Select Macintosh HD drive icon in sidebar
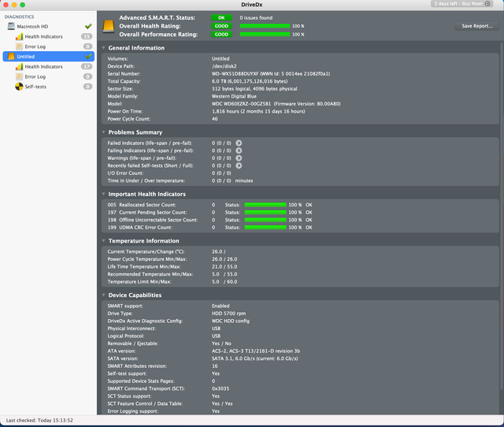 coord(11,26)
